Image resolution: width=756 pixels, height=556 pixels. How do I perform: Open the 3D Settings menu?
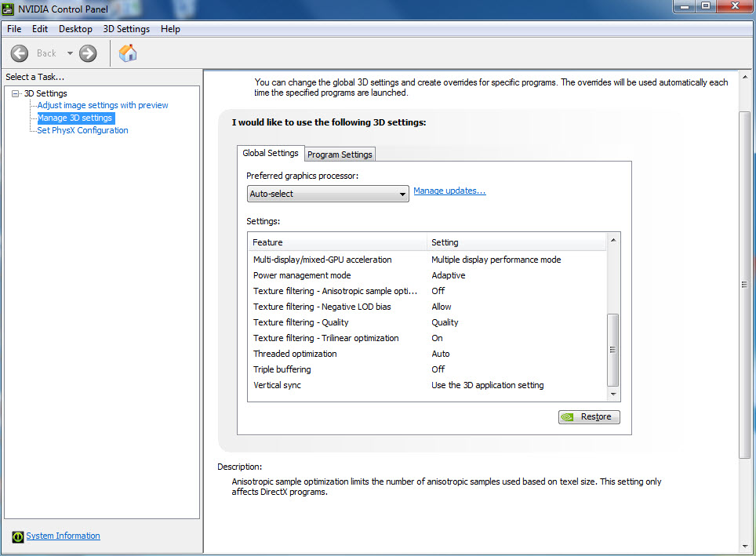point(126,29)
